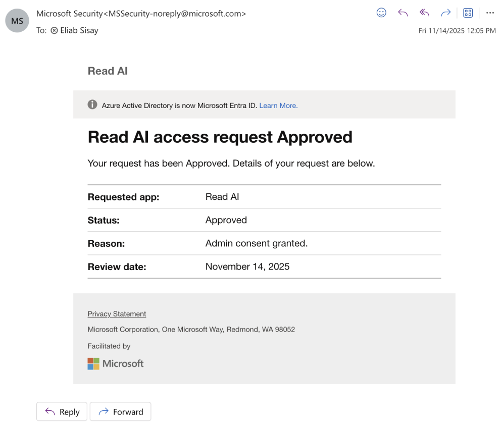
Task: Select the recipient name Eliab Sisay
Action: (x=79, y=30)
